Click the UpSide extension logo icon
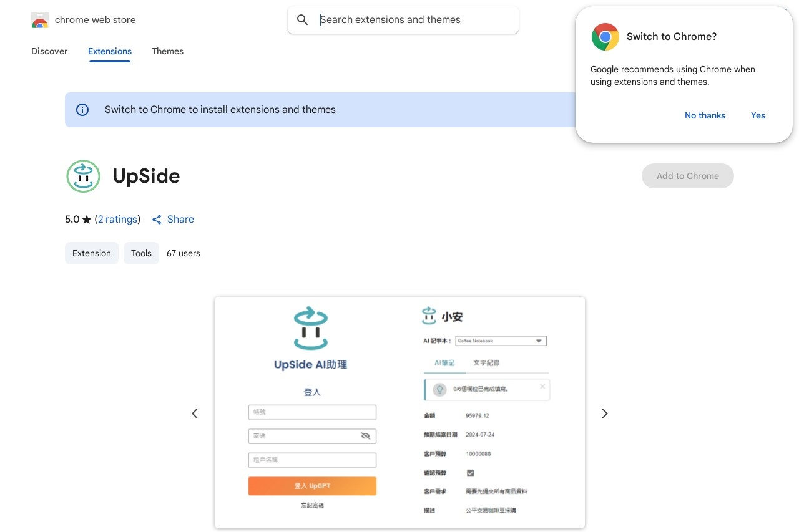 click(83, 176)
